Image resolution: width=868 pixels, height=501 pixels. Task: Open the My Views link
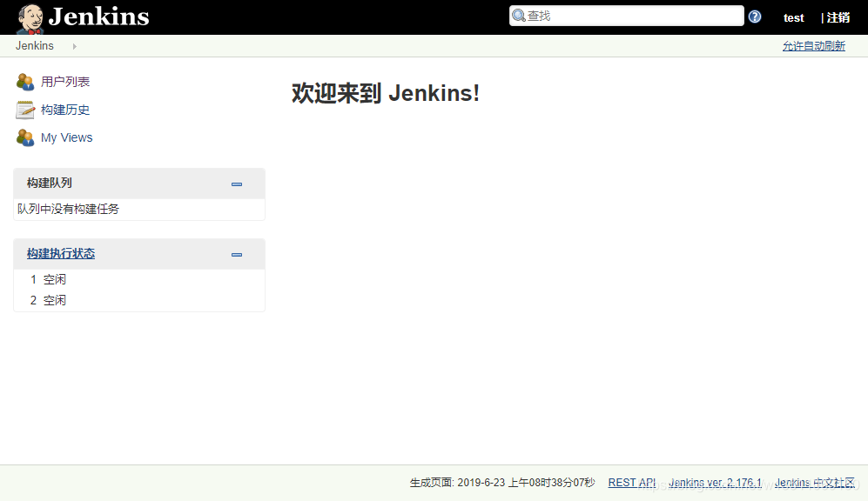pyautogui.click(x=66, y=137)
